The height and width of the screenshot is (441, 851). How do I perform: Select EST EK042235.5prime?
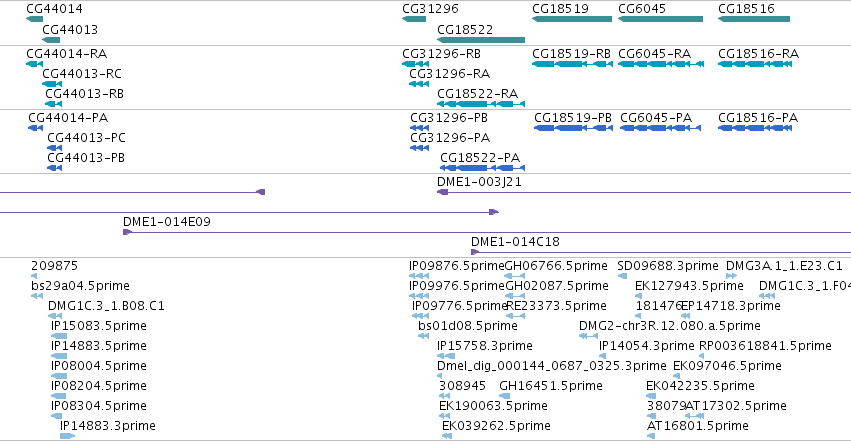pos(650,396)
